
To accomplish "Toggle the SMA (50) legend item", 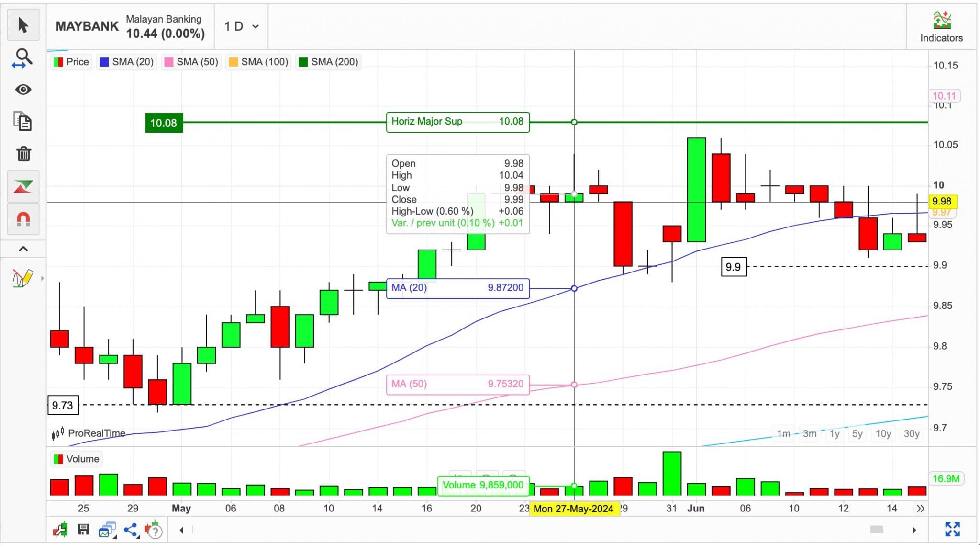I will [191, 62].
